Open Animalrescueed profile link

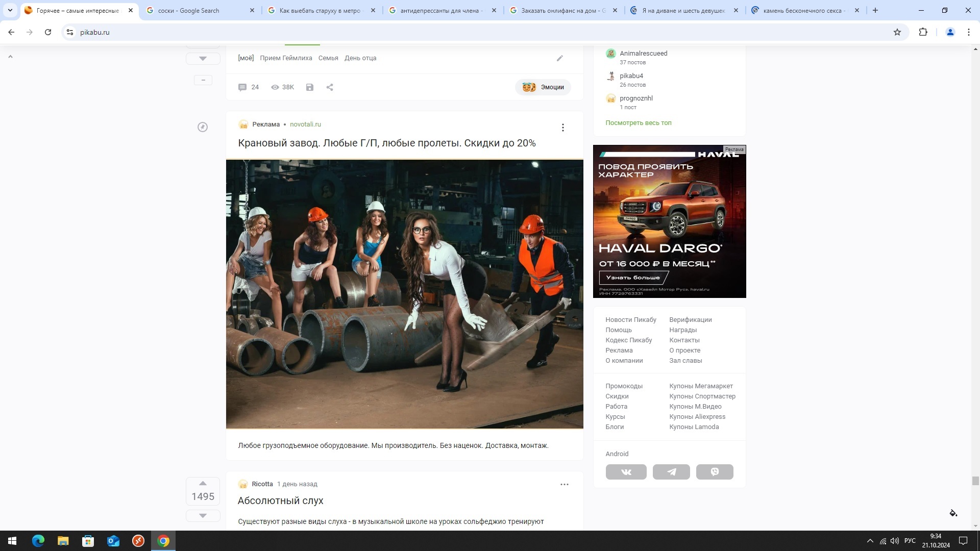click(644, 54)
